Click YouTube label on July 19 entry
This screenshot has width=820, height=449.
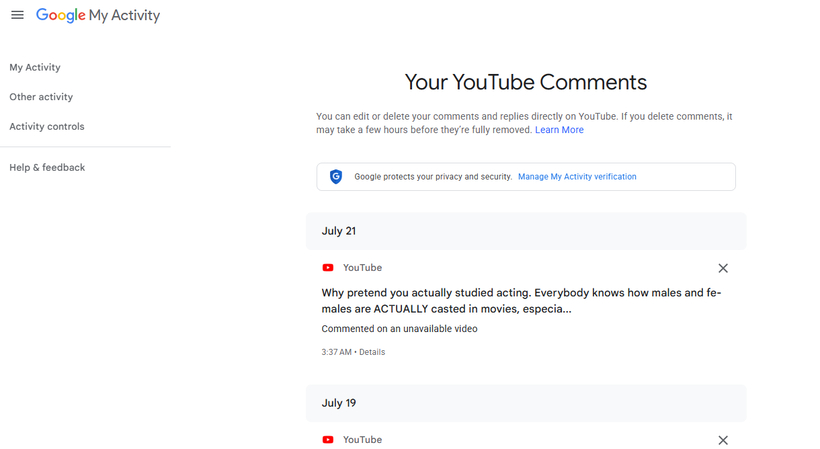tap(362, 440)
